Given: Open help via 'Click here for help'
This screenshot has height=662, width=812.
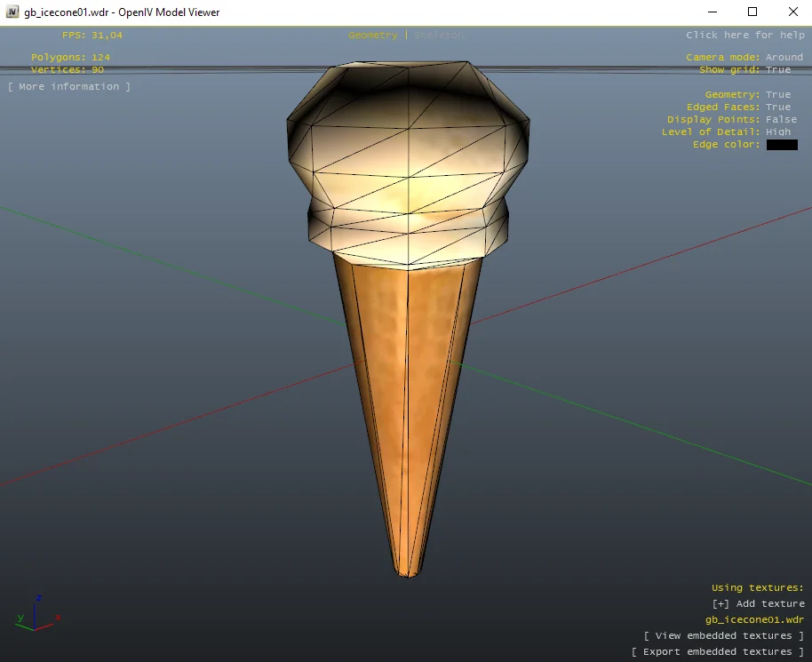Looking at the screenshot, I should point(744,36).
